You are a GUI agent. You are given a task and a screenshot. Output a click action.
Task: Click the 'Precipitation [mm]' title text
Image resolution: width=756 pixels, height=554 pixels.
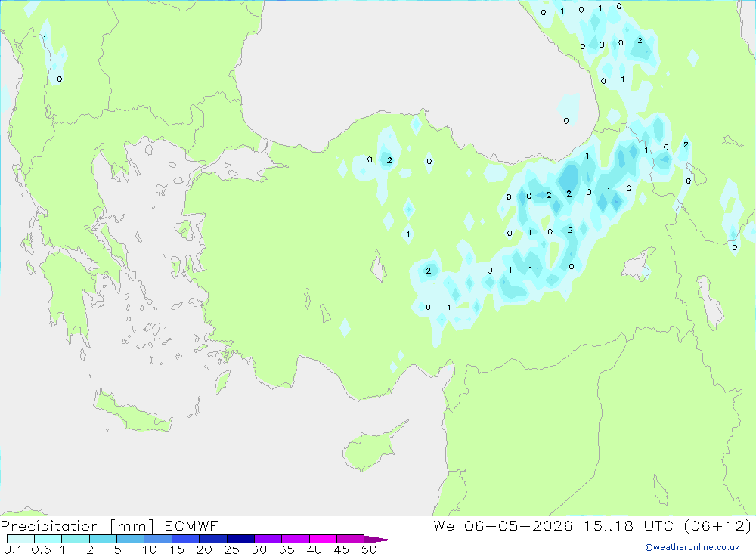(77, 526)
